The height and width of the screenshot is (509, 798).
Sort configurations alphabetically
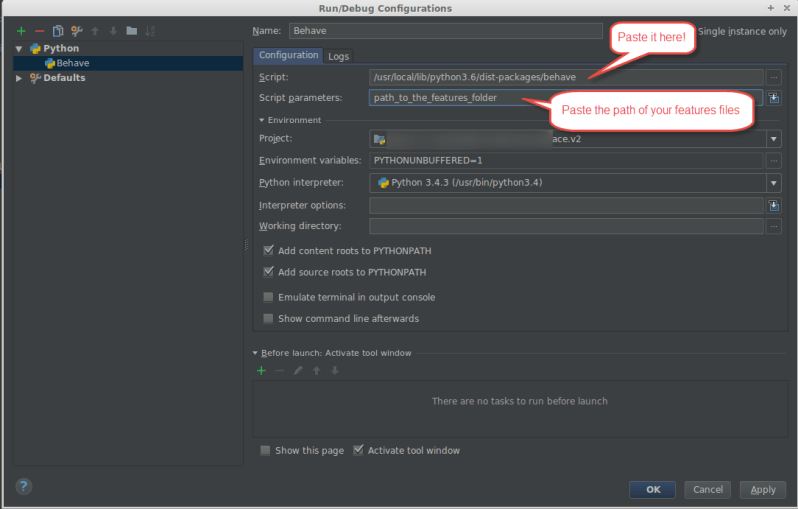150,31
